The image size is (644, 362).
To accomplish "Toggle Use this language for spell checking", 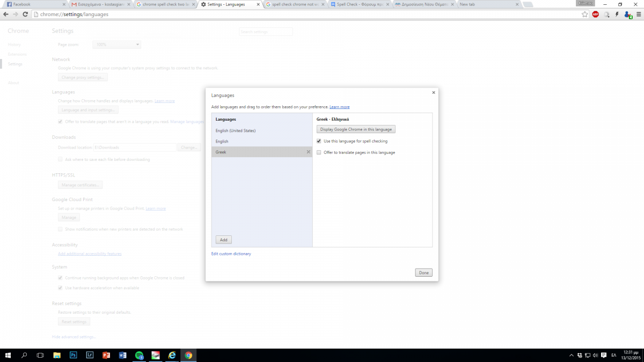I will coord(319,141).
